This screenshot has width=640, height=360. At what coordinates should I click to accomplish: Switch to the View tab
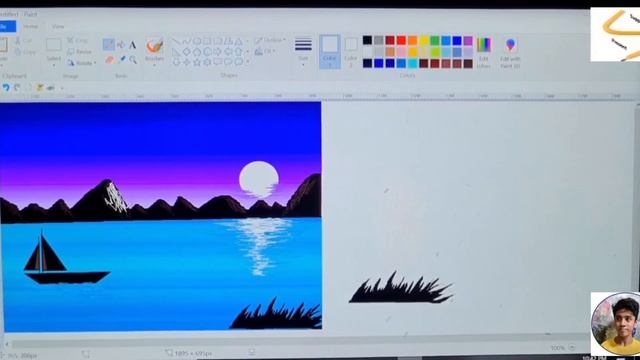[58, 27]
